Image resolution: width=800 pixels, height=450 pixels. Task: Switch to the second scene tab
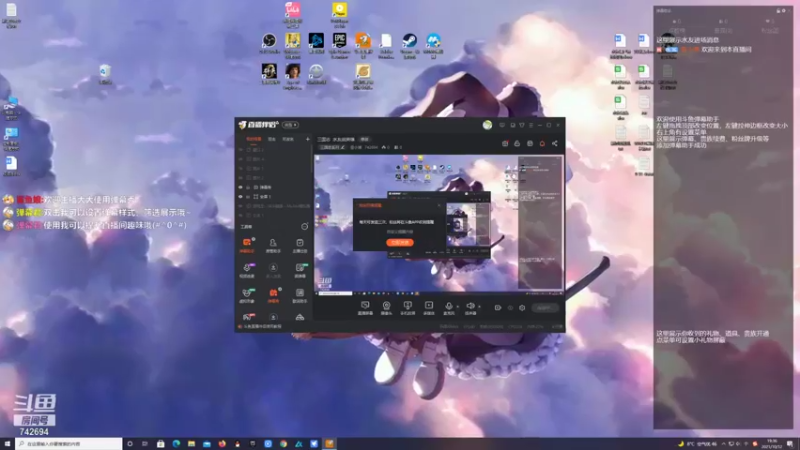[x=272, y=139]
